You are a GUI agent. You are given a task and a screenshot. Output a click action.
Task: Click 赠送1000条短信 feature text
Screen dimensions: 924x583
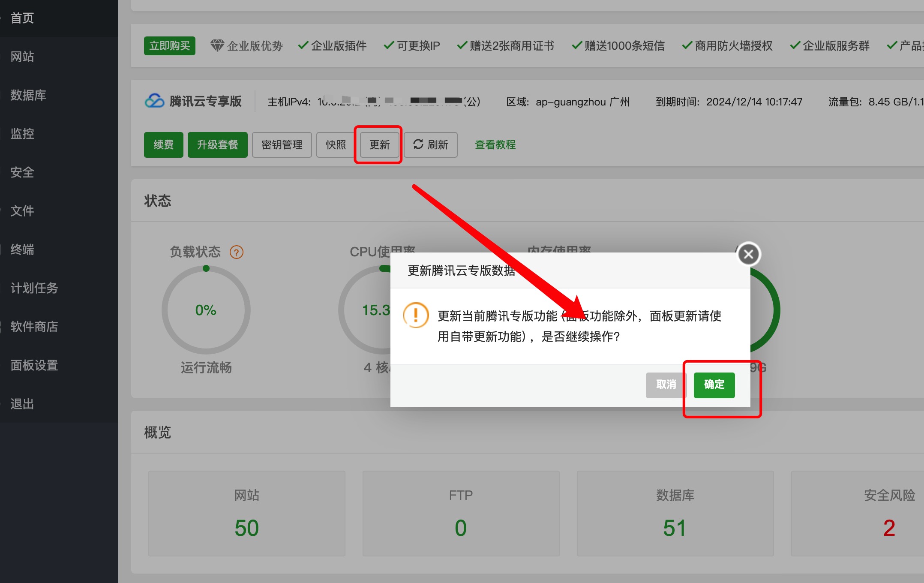click(624, 45)
